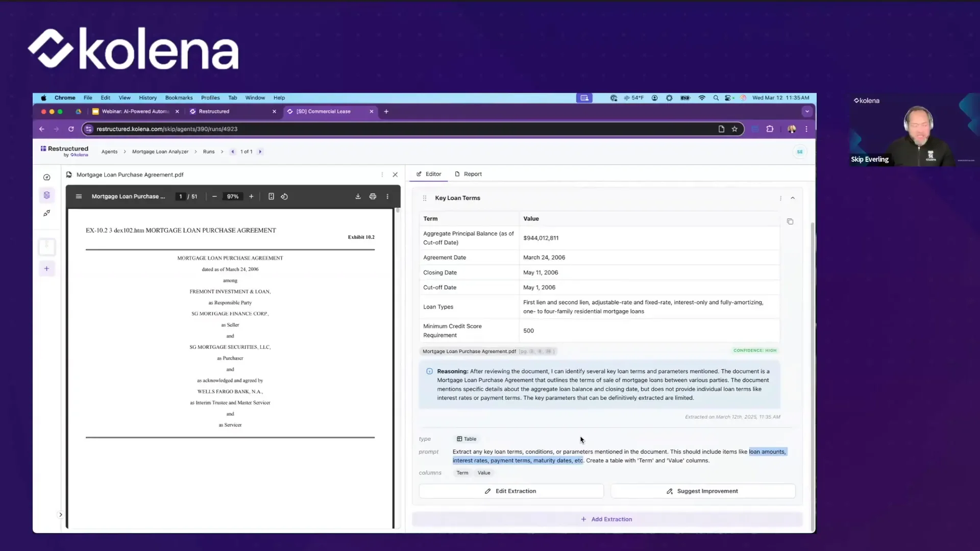
Task: Open the PDF overflow three-dot menu
Action: pyautogui.click(x=387, y=196)
